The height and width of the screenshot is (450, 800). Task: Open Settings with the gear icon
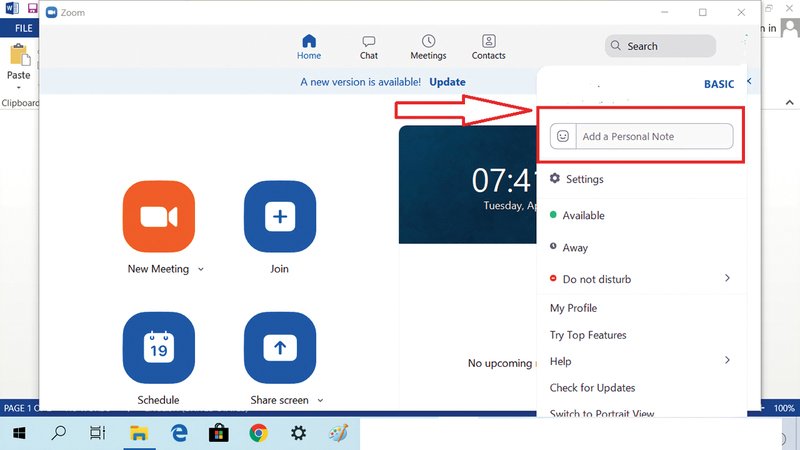point(556,179)
